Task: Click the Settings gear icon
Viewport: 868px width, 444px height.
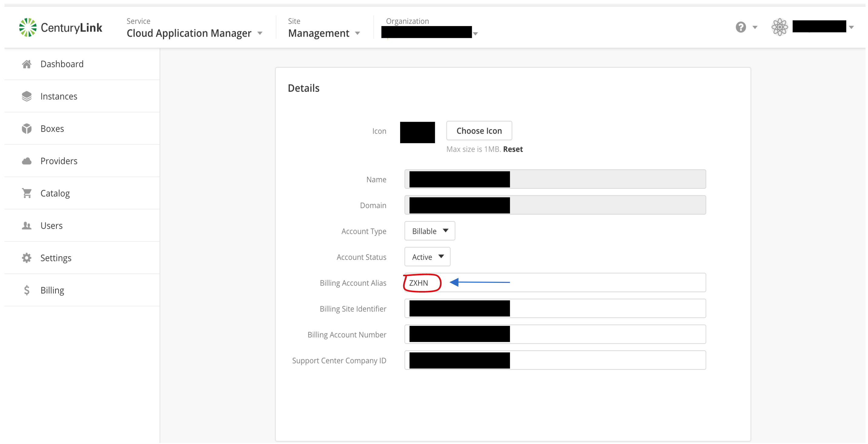Action: (27, 258)
